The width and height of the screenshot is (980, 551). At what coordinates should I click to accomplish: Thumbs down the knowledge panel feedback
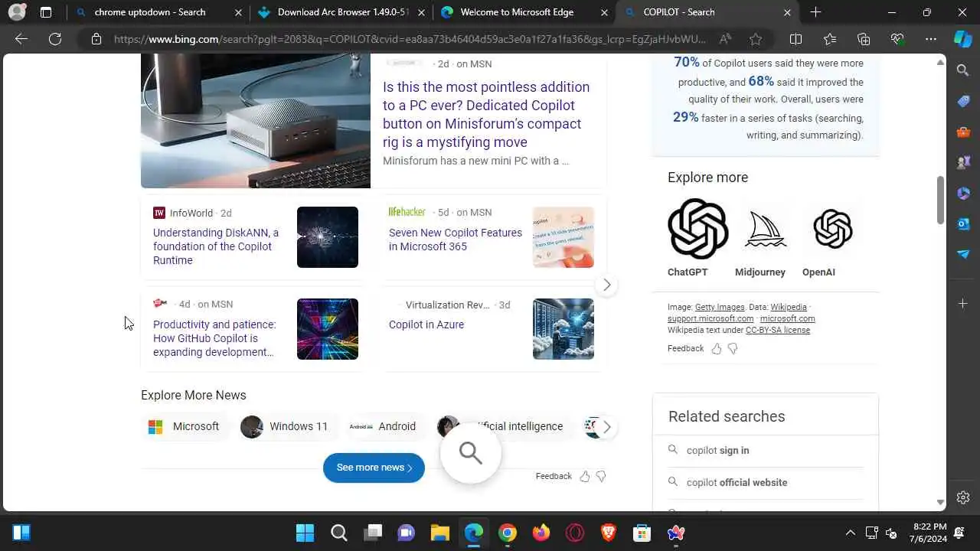point(733,349)
